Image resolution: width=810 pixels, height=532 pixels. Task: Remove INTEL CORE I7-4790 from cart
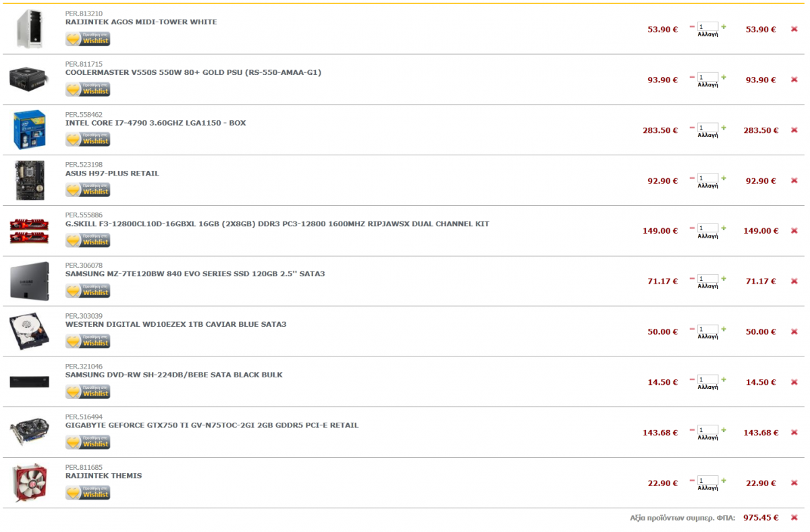tap(794, 130)
